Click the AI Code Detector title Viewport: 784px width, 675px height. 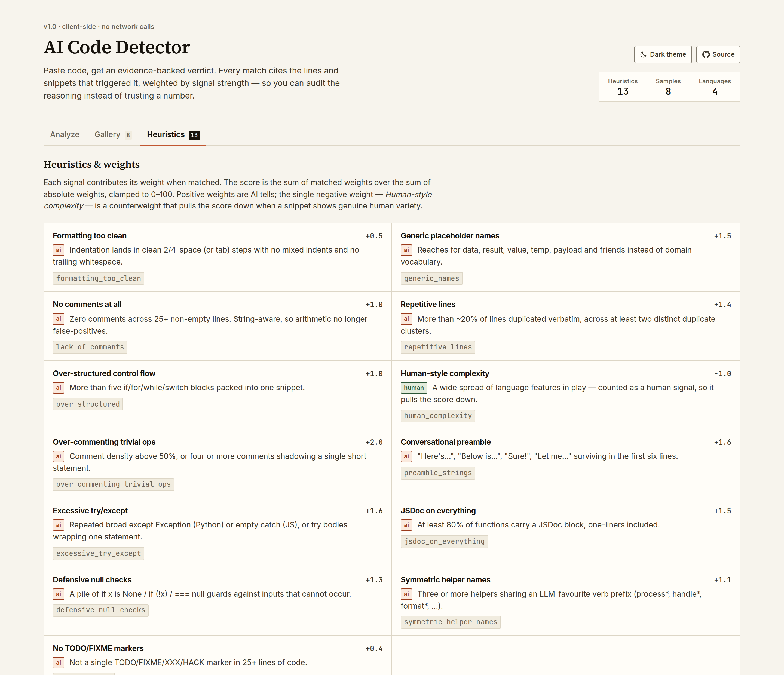[x=117, y=47]
